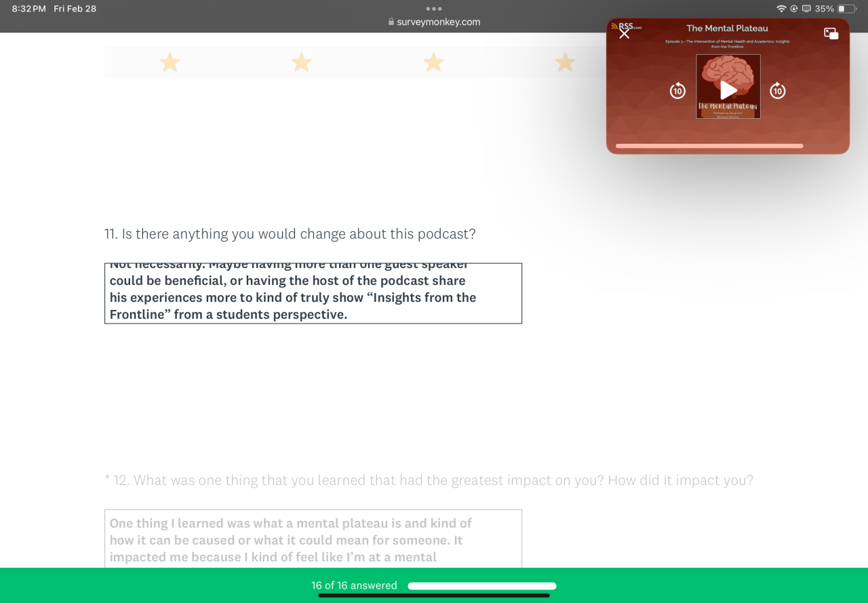Select the first star rating

coord(170,62)
